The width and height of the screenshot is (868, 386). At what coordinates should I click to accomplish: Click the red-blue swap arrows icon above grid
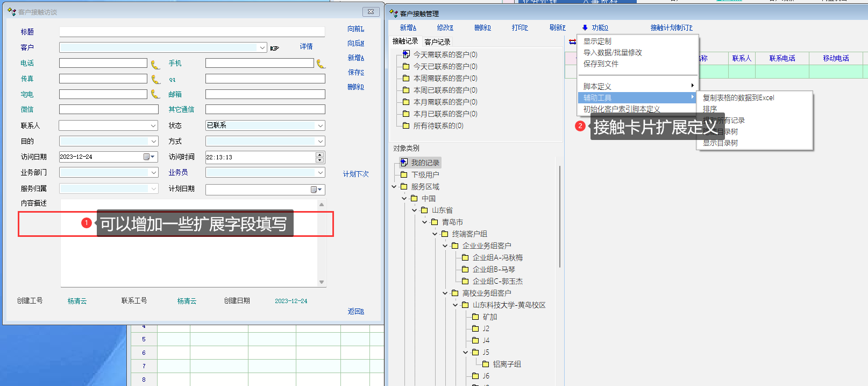572,42
